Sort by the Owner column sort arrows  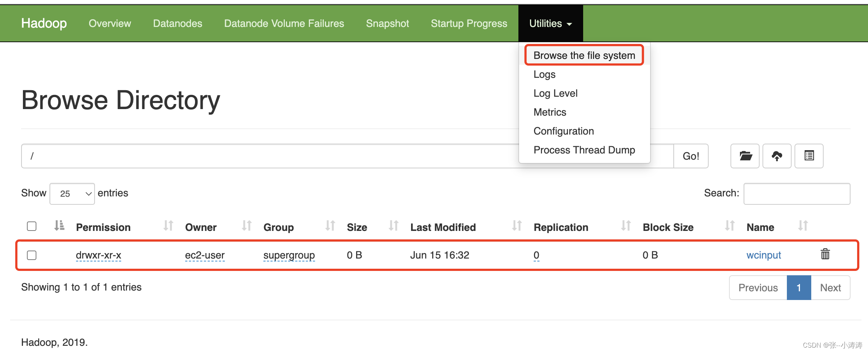(x=247, y=226)
